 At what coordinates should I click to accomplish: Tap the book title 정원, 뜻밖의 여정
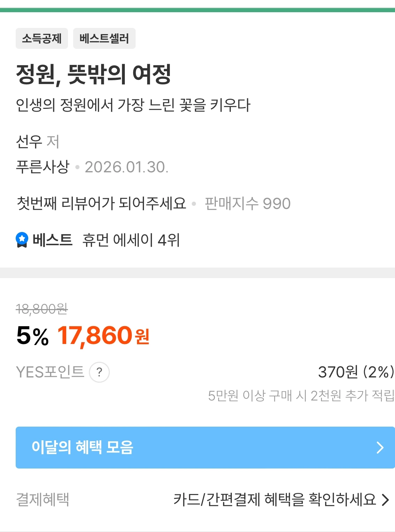[x=93, y=74]
